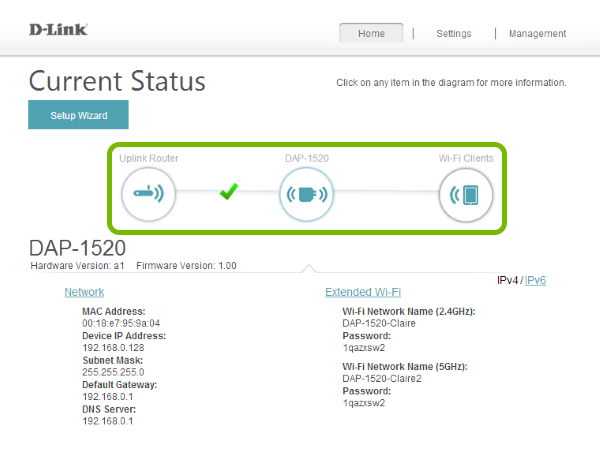Viewport: 600px width, 449px height.
Task: Click the Subnet Mask: label
Action: click(112, 360)
